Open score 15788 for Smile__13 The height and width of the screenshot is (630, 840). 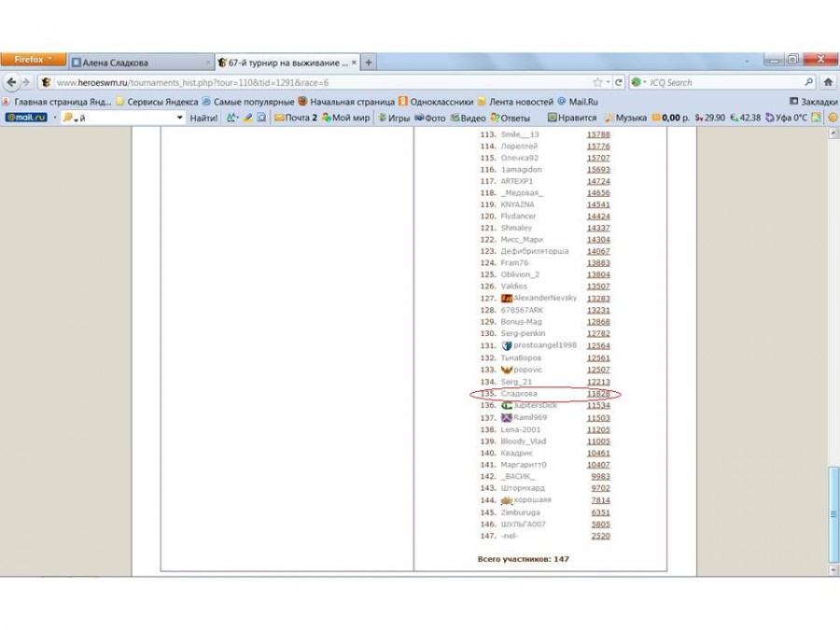tap(598, 134)
